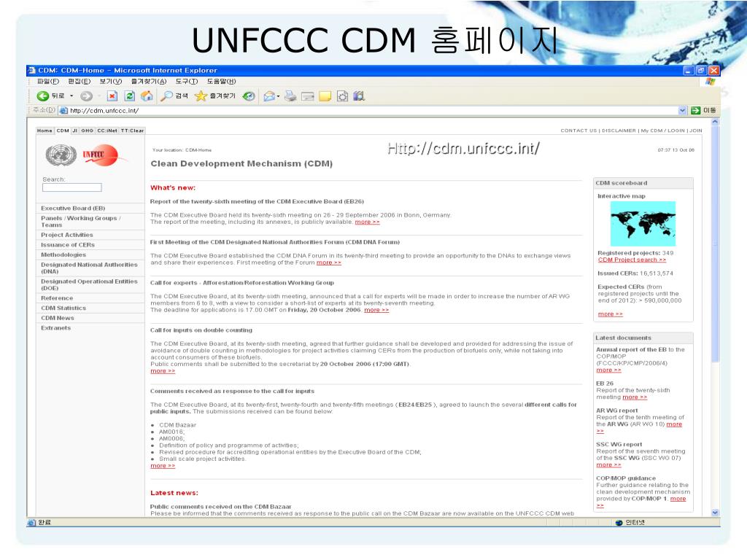Viewport: 747px width, 560px height.
Task: Click 'more >>' after DNA Forum paragraph
Action: (329, 262)
